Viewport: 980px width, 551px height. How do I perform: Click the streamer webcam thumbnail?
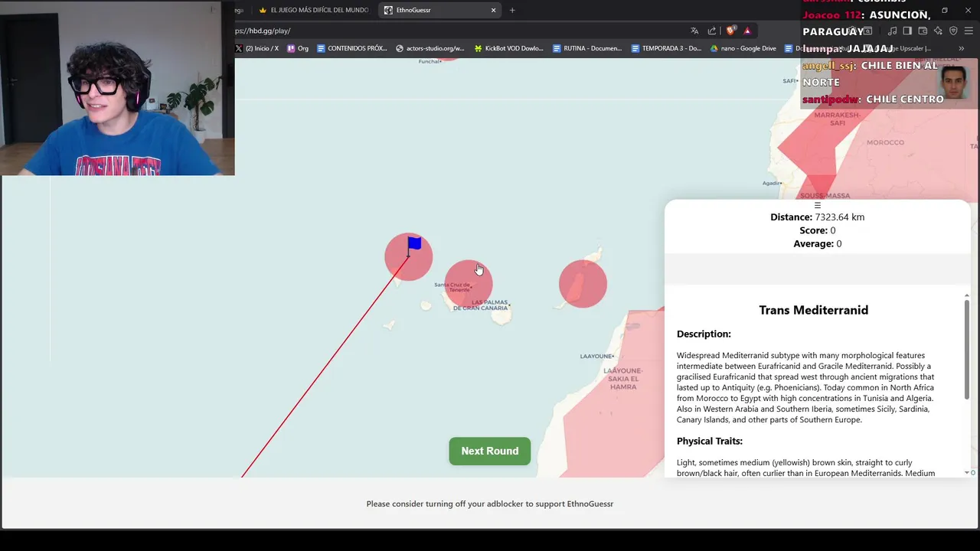[x=117, y=88]
